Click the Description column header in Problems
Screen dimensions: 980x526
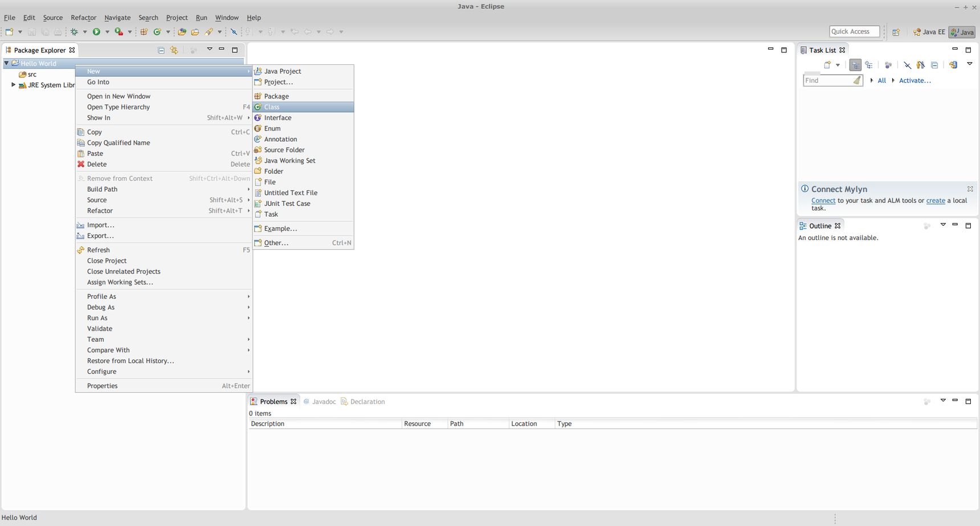[x=325, y=424]
